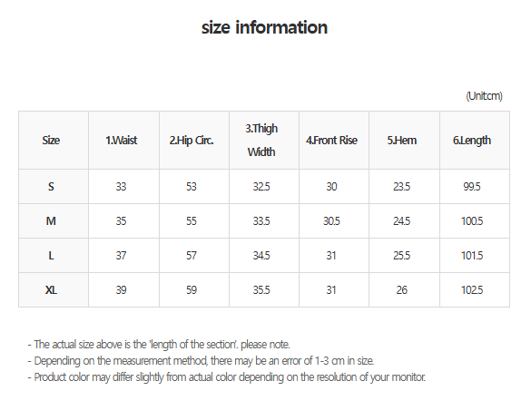Select the 3.Thigh Width header cell
The image size is (531, 420).
click(261, 140)
